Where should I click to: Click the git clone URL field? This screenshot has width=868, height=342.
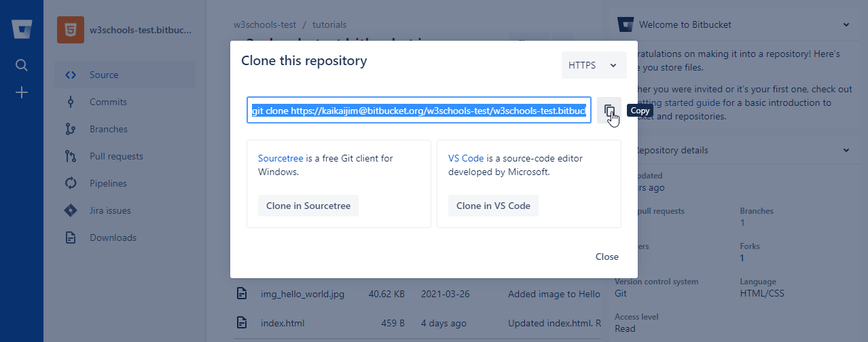click(418, 110)
